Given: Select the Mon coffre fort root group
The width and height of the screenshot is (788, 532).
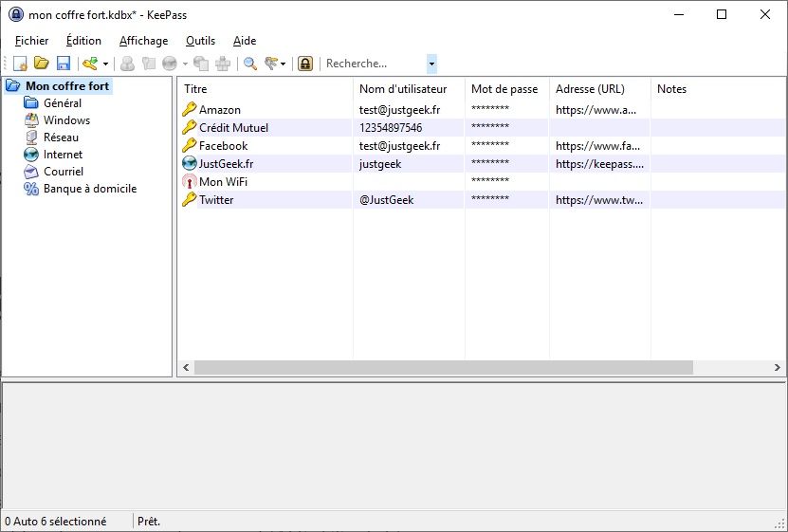Looking at the screenshot, I should coord(67,86).
